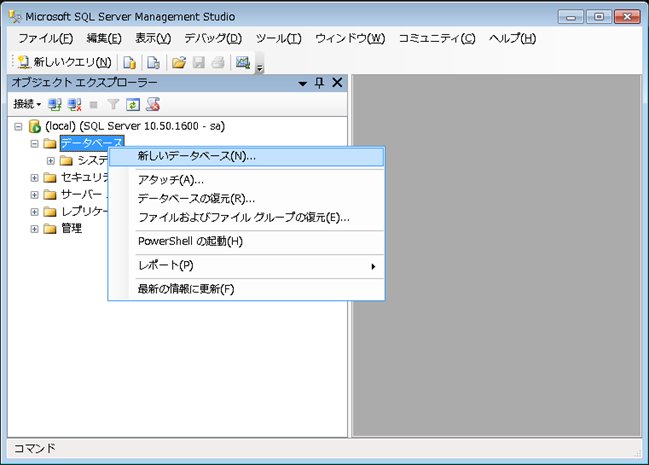Screen dimensions: 649x465
Task: Open the 編集(E) menu
Action: 104,39
